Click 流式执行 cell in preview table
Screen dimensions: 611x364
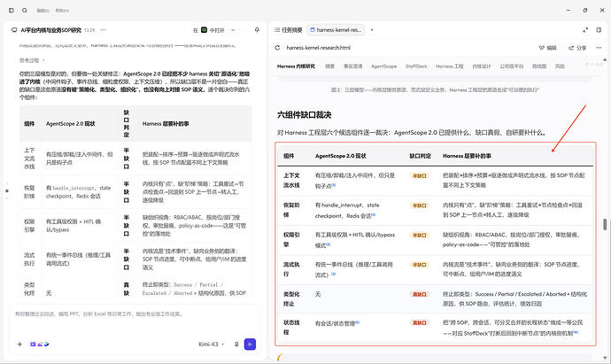[291, 269]
